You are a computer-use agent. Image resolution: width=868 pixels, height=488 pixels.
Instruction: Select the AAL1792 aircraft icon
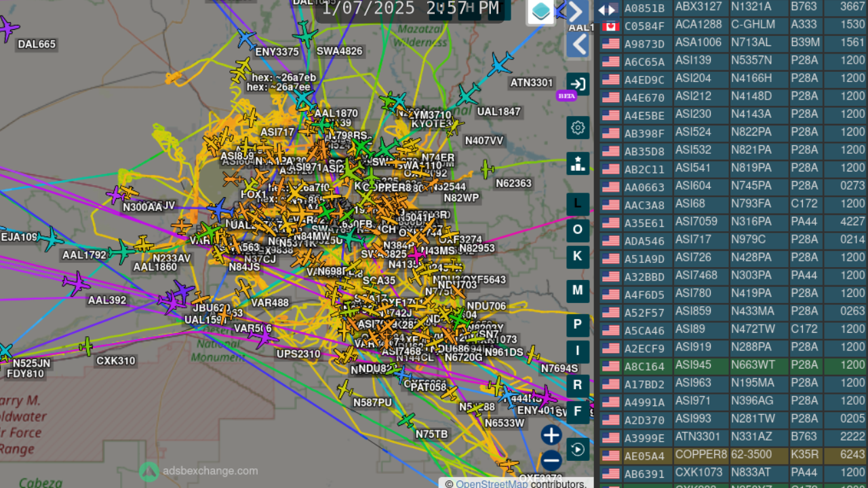pos(50,239)
